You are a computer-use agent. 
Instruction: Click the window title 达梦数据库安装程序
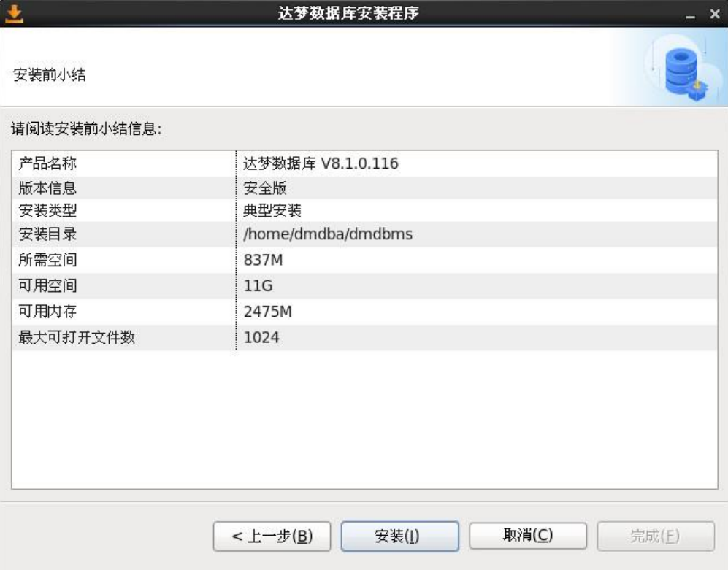[348, 13]
